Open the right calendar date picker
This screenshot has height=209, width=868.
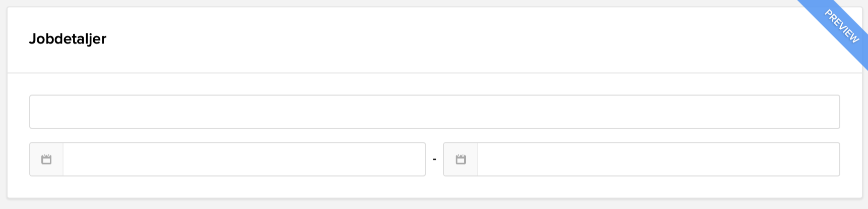coord(460,160)
